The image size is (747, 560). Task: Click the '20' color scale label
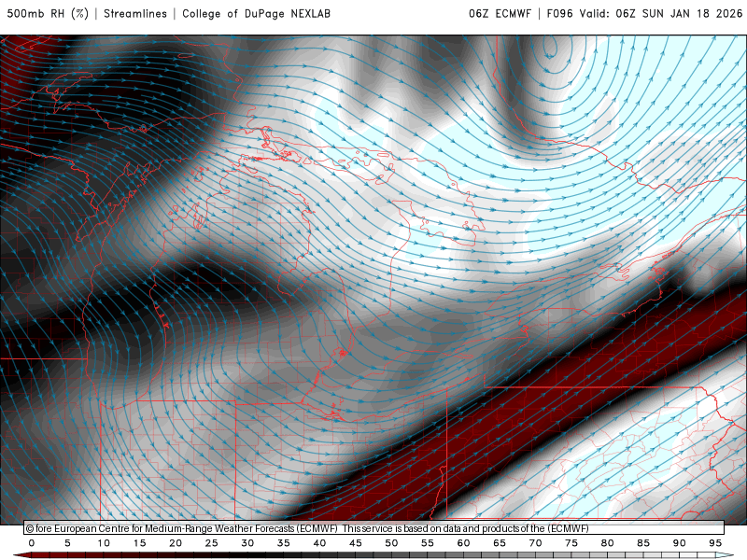176,543
